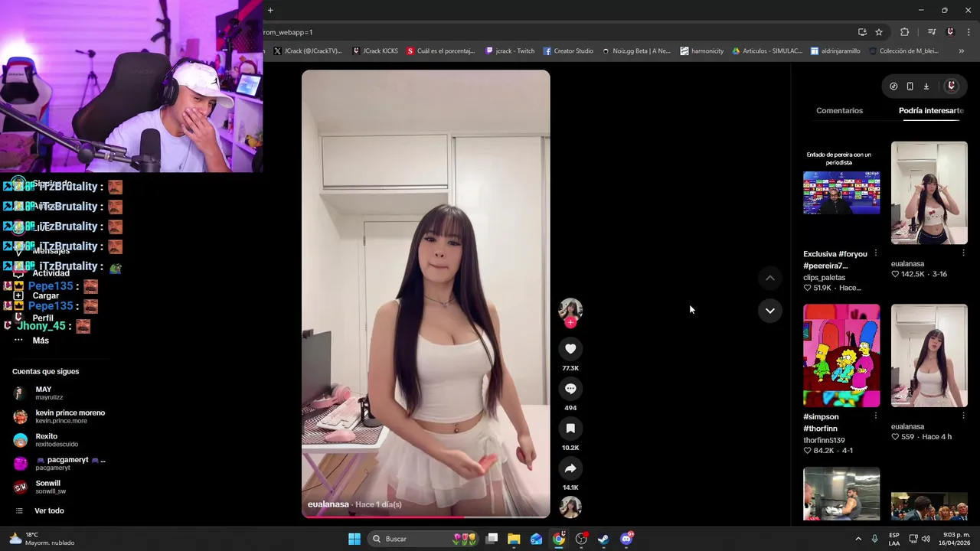Open the Actividad sidebar item

point(51,273)
